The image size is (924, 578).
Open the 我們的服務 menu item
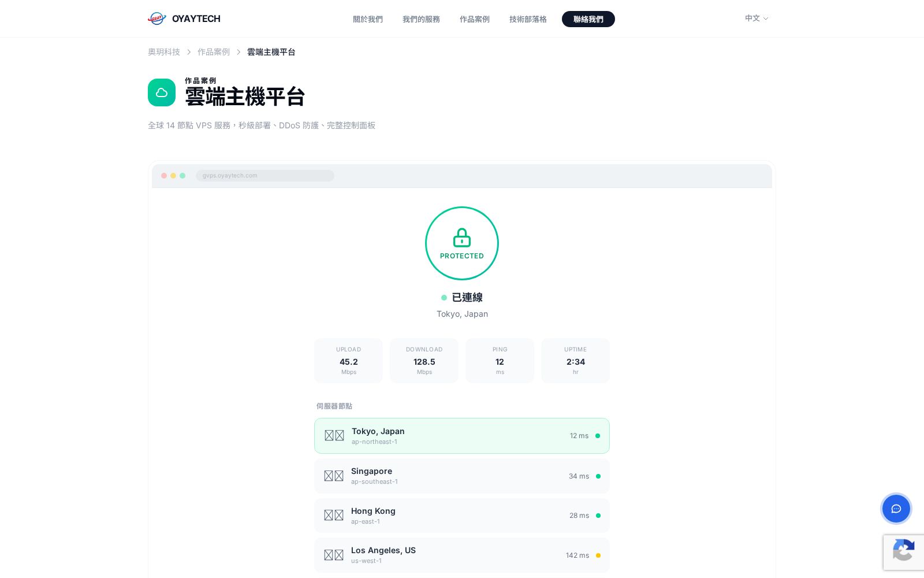tap(421, 19)
